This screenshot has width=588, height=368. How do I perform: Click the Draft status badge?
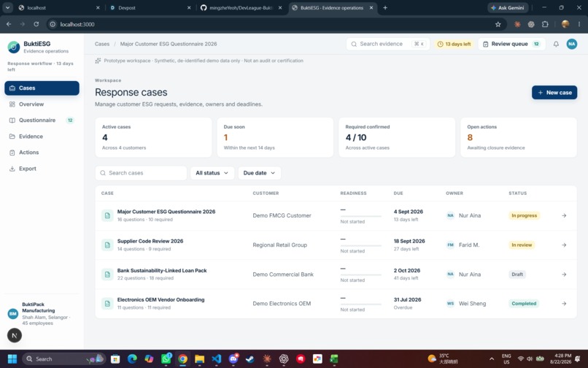[517, 275]
